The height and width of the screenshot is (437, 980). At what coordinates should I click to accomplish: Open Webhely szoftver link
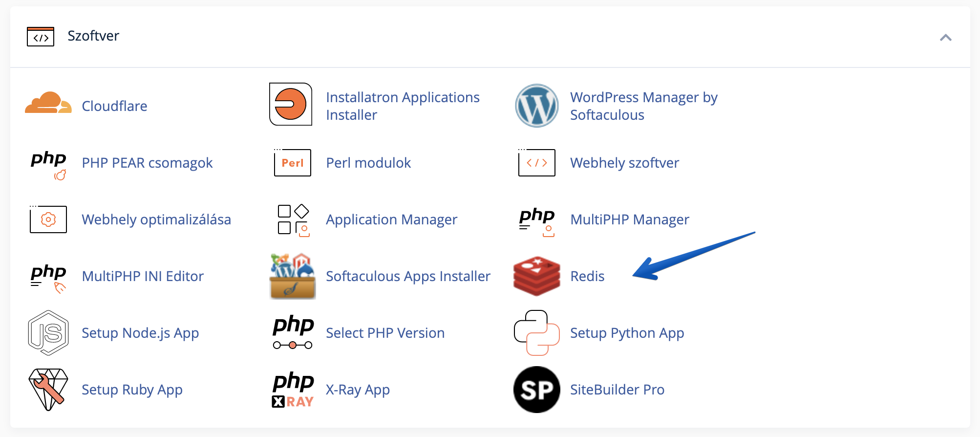tap(624, 163)
